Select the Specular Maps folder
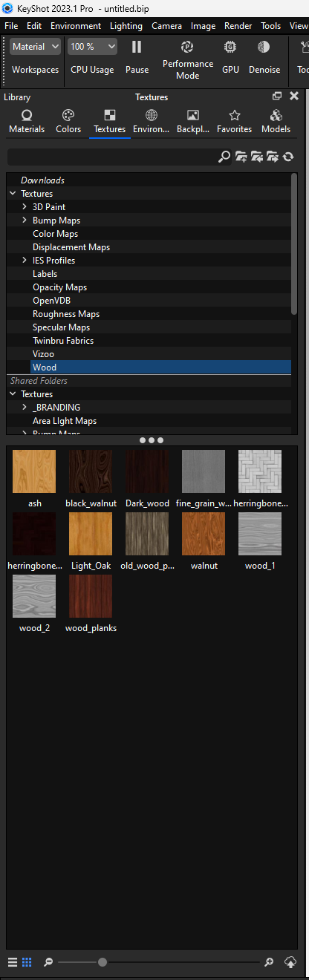 point(61,327)
